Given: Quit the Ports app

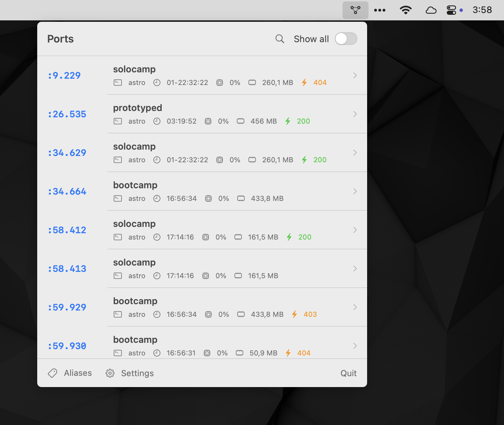Looking at the screenshot, I should pos(349,373).
